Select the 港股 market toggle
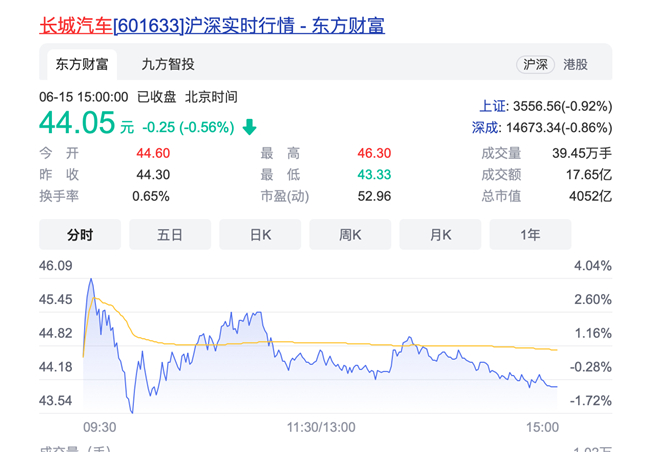The width and height of the screenshot is (650, 452). click(575, 65)
